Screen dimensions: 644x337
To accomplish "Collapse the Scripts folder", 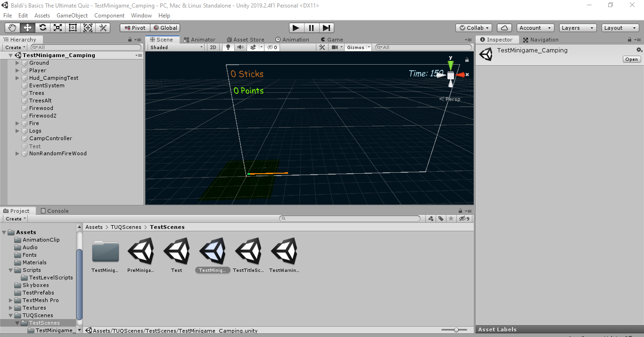I will pos(11,270).
